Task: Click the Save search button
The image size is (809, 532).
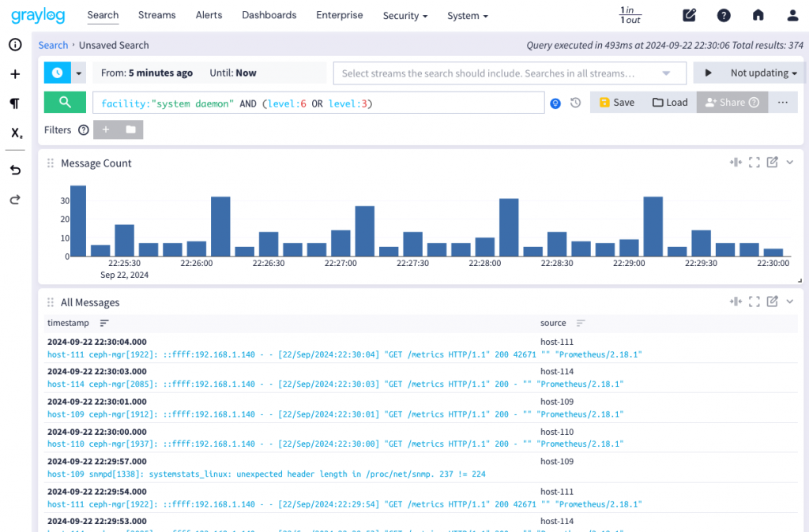Action: 617,102
